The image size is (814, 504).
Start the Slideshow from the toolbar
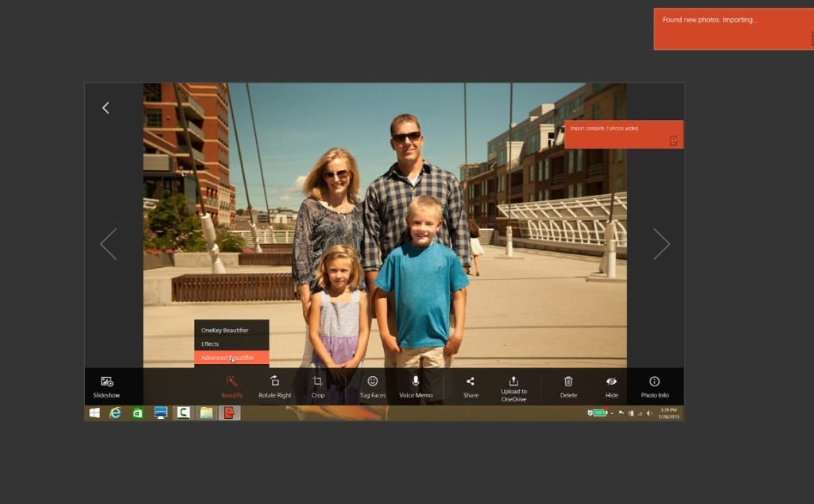click(107, 386)
